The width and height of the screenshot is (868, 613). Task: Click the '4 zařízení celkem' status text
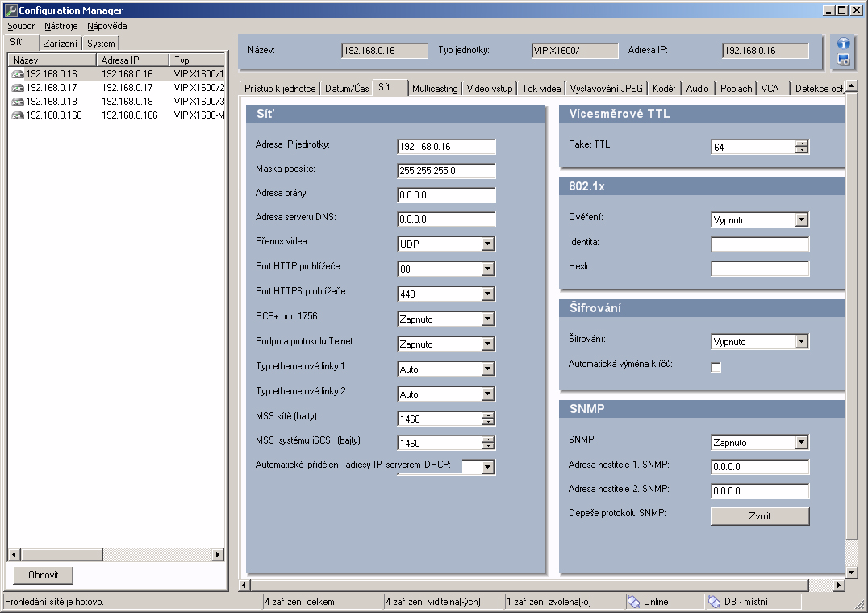(299, 602)
